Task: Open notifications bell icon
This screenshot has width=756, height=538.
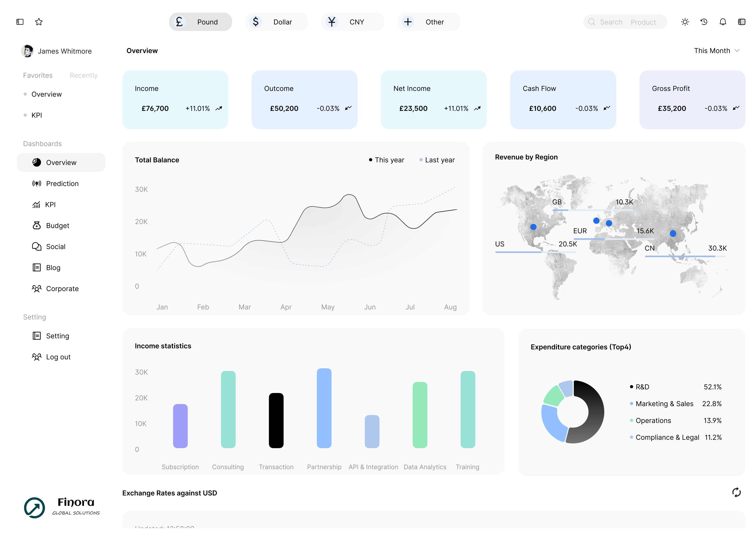Action: point(723,22)
